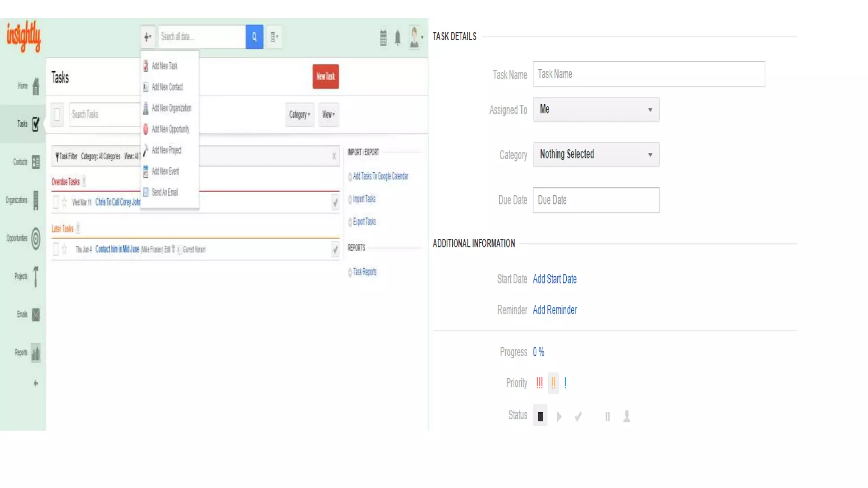Open Reports chart icon in sidebar
868x488 pixels.
[x=36, y=353]
